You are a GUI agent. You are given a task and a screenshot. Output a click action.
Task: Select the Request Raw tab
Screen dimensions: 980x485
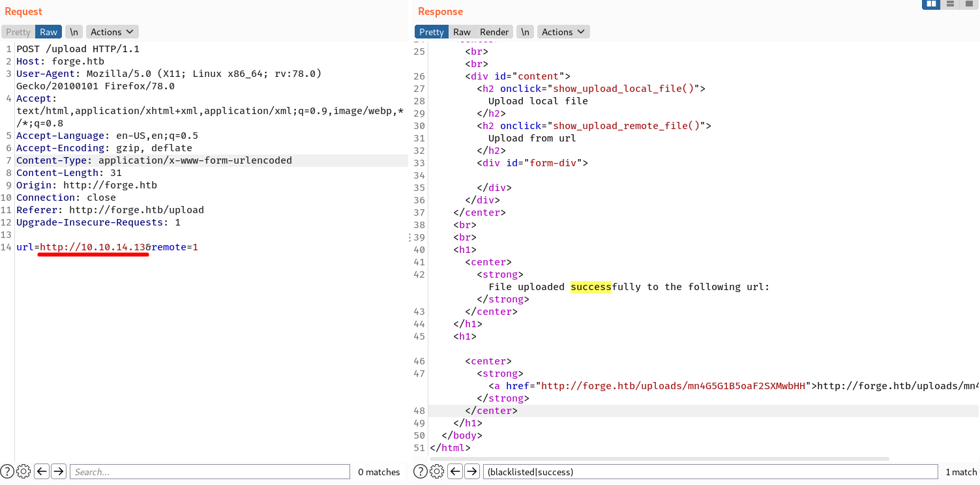coord(48,32)
